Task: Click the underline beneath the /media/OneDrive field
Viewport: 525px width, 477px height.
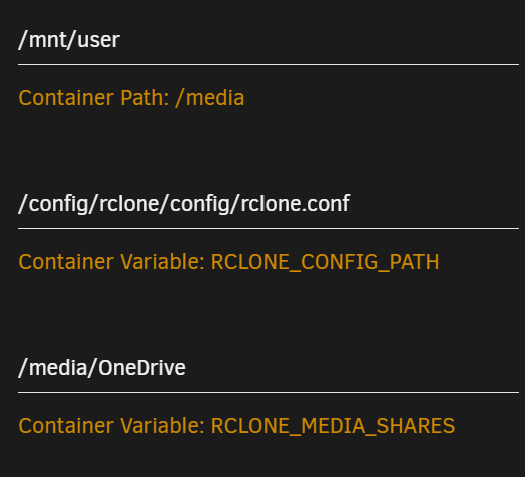Action: point(268,393)
